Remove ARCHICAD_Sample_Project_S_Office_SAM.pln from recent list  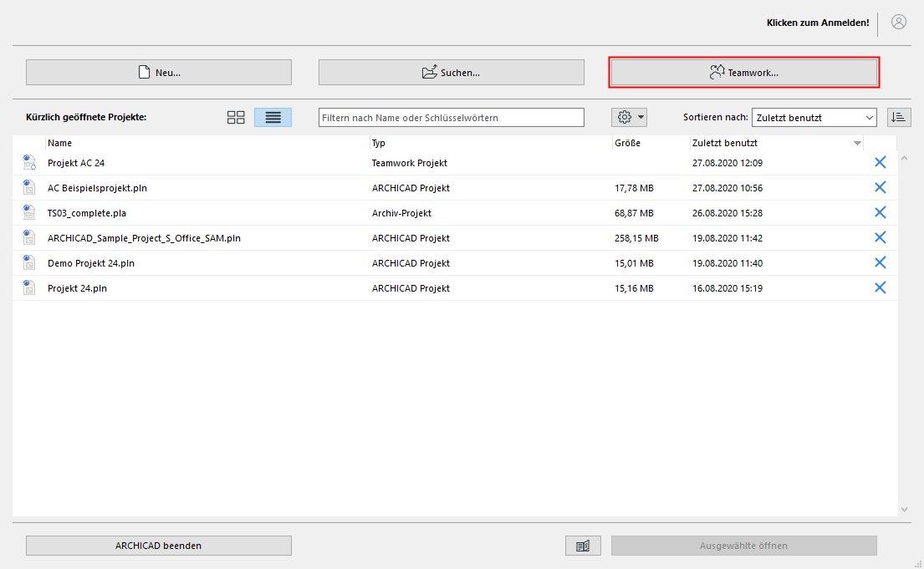[x=880, y=237]
